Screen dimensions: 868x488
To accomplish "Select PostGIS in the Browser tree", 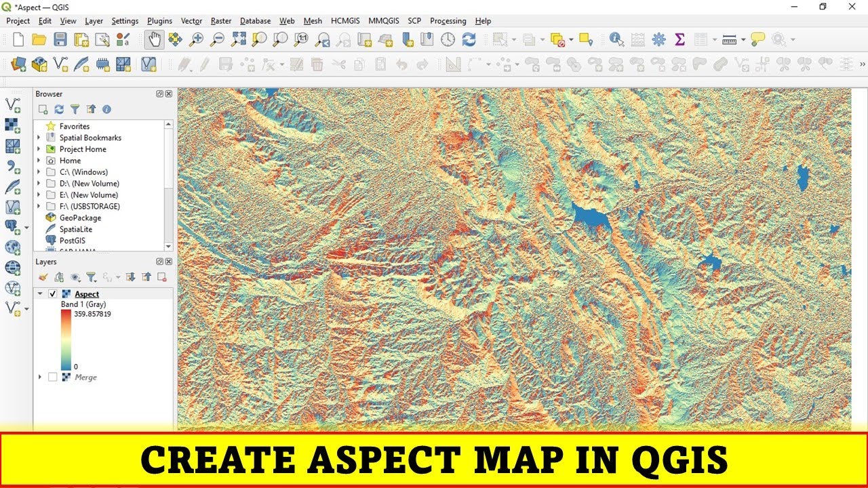I will 73,241.
